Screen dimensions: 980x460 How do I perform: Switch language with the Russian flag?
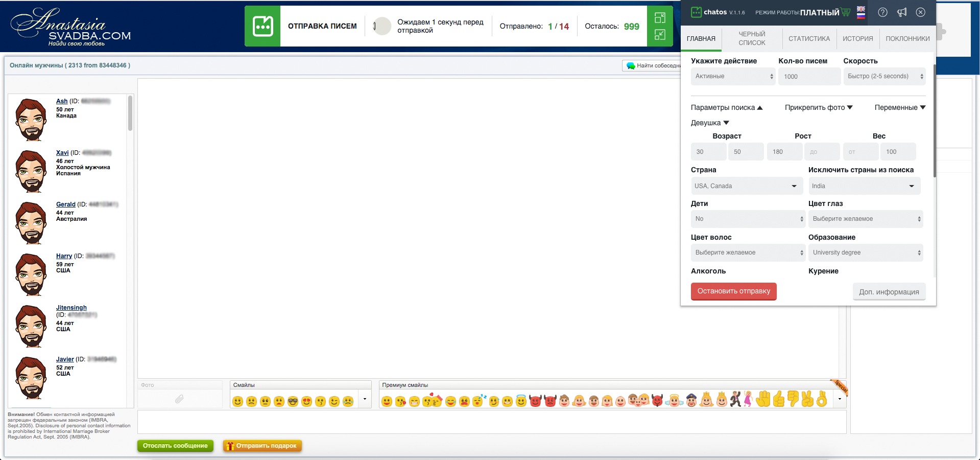coord(861,16)
